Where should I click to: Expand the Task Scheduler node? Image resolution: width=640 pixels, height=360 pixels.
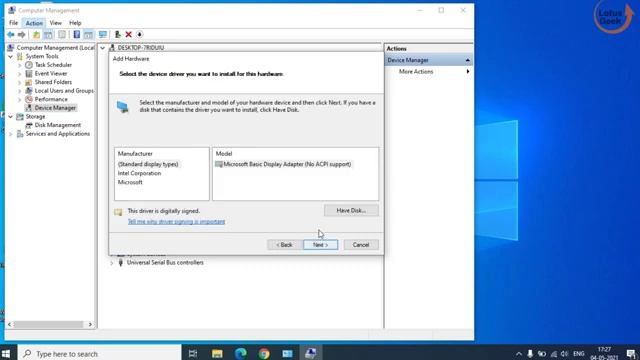point(20,65)
